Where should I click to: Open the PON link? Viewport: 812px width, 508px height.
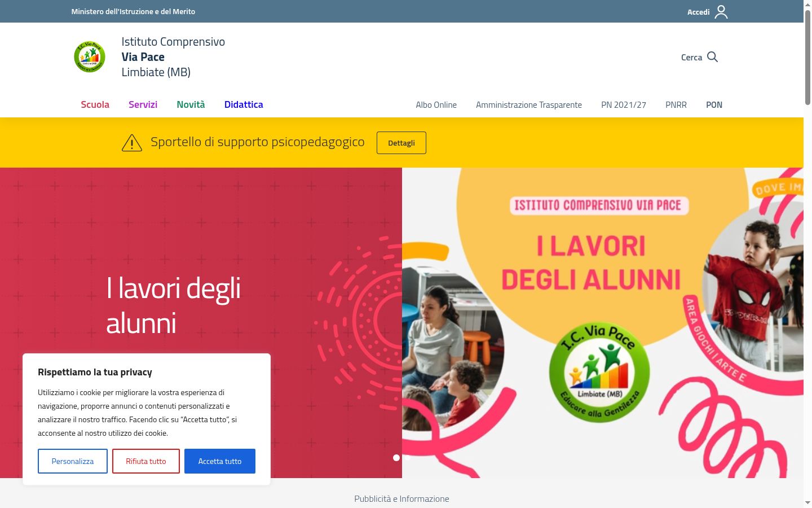(714, 105)
